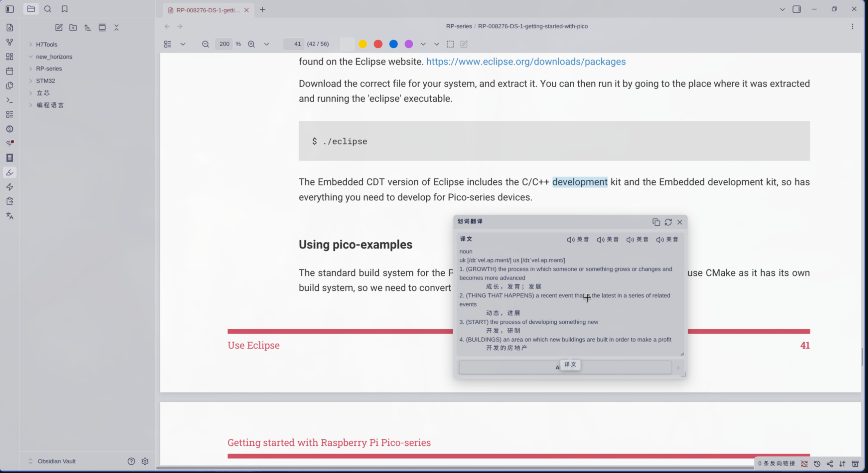Open the tab list dropdown chevron

pyautogui.click(x=782, y=10)
